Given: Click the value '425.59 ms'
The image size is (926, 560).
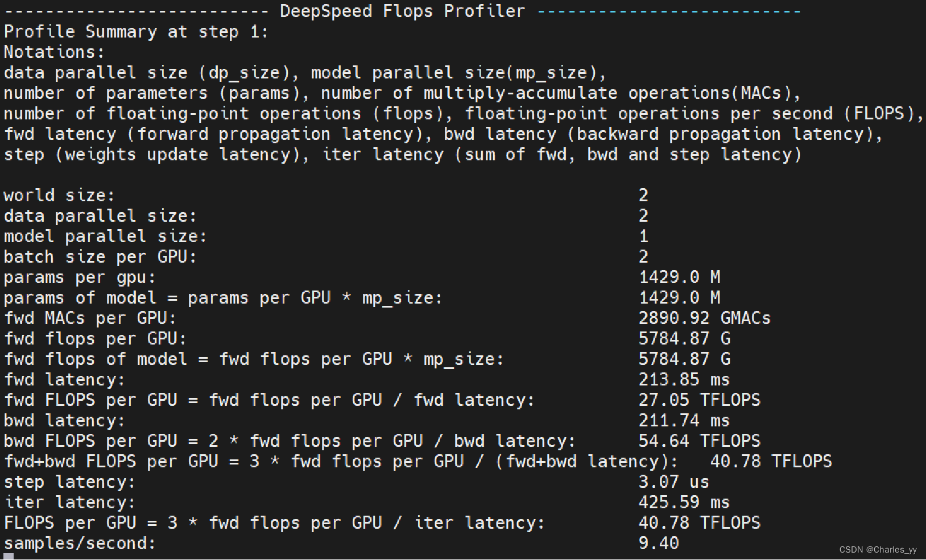Looking at the screenshot, I should pos(684,503).
